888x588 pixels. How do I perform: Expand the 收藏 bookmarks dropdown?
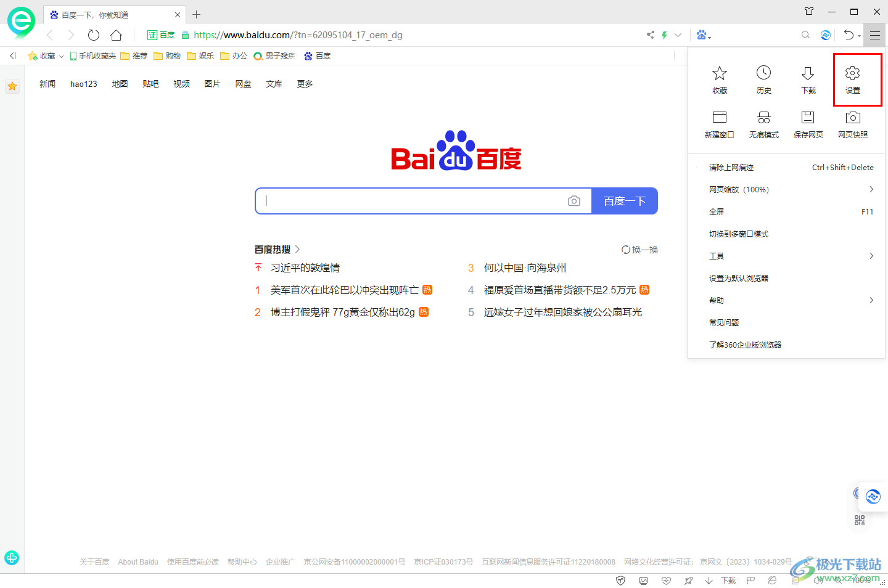point(61,56)
